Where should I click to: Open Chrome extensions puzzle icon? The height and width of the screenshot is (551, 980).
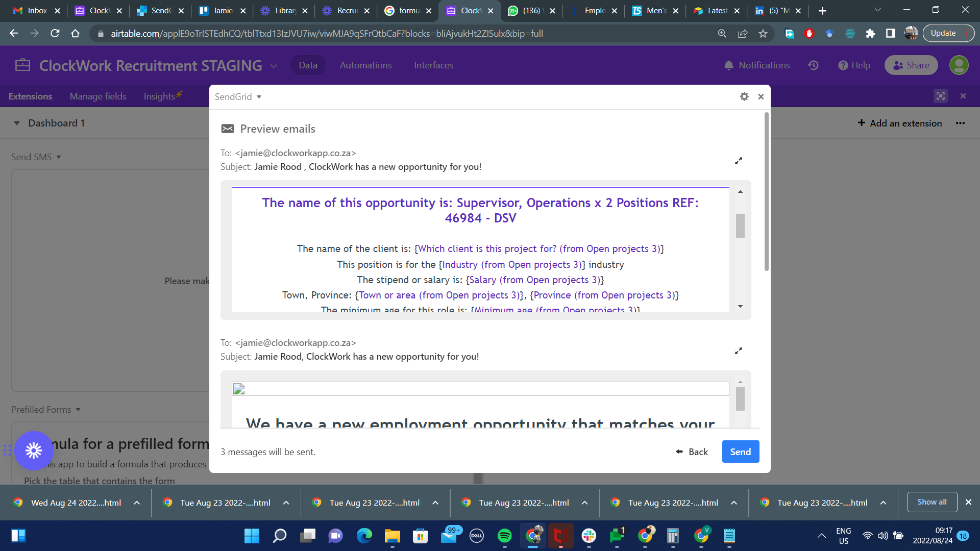870,34
